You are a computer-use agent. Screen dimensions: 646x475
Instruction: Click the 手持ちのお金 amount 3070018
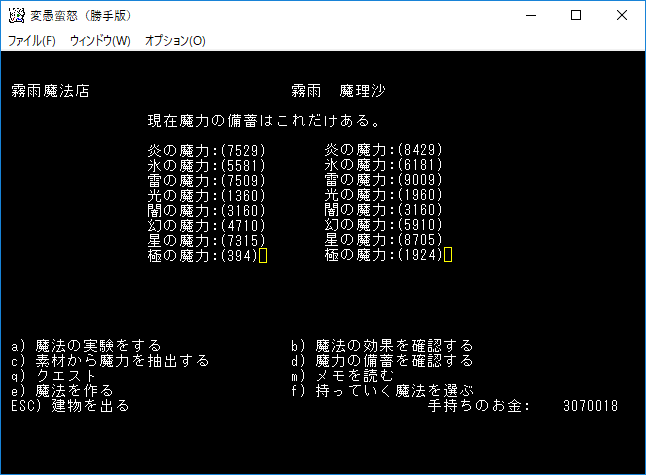click(x=590, y=406)
